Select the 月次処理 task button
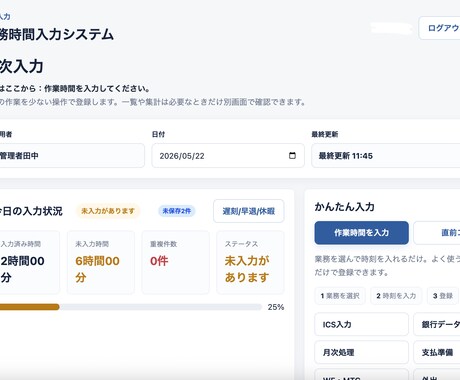This screenshot has height=380, width=460. click(x=361, y=352)
